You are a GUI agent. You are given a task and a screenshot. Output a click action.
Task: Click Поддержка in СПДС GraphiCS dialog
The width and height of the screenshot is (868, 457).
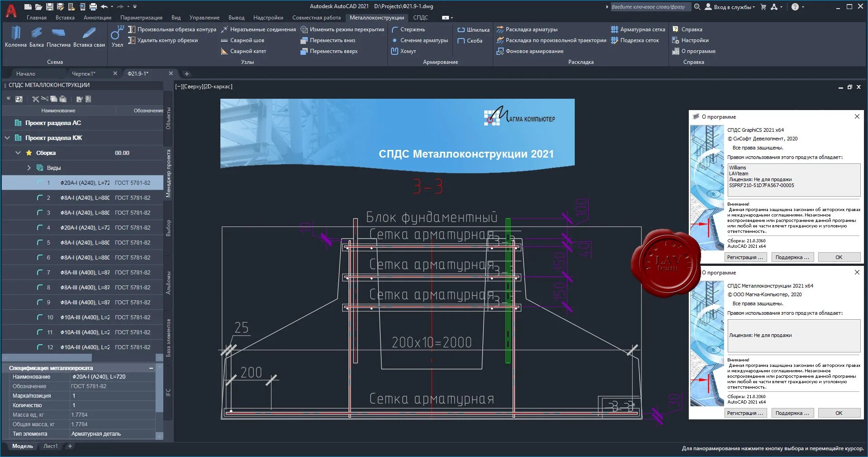[x=792, y=257]
